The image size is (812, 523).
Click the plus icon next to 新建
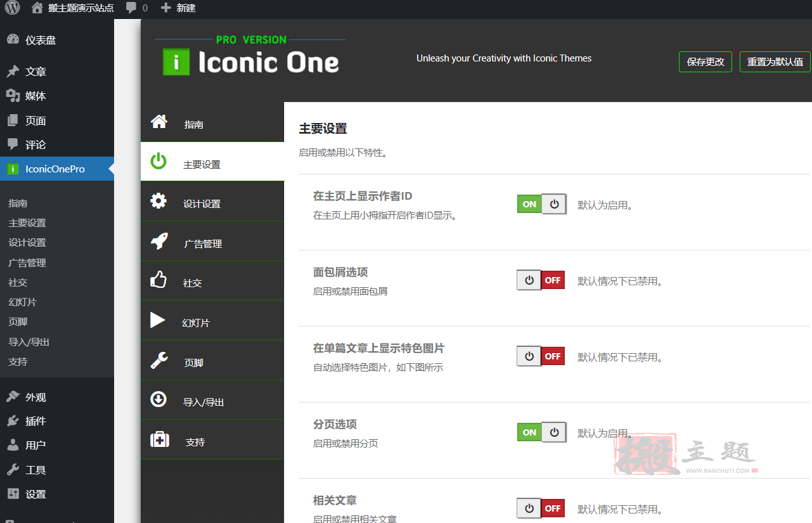pyautogui.click(x=165, y=8)
